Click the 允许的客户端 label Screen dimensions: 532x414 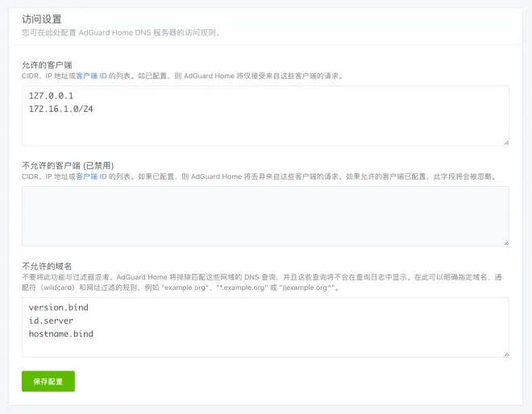coord(48,65)
